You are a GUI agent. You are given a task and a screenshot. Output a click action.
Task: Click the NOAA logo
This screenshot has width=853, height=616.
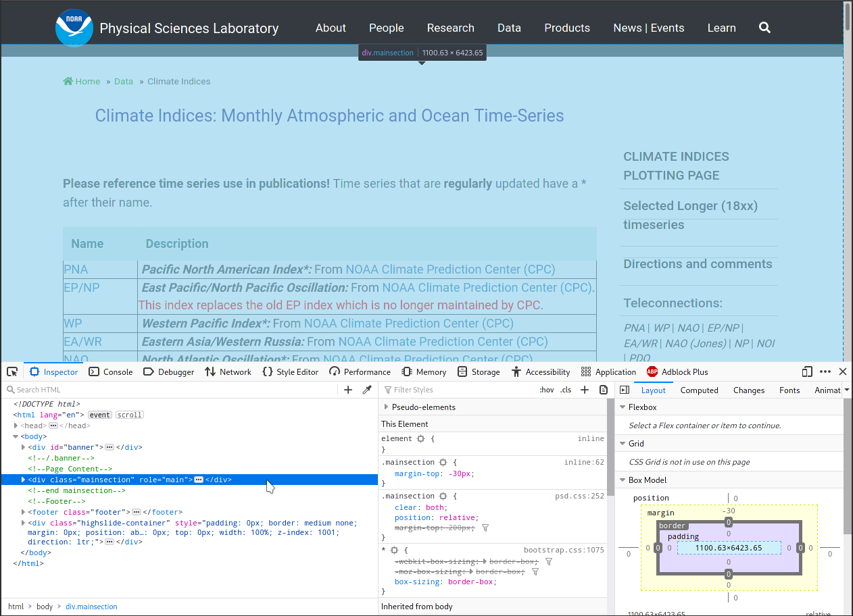point(74,28)
